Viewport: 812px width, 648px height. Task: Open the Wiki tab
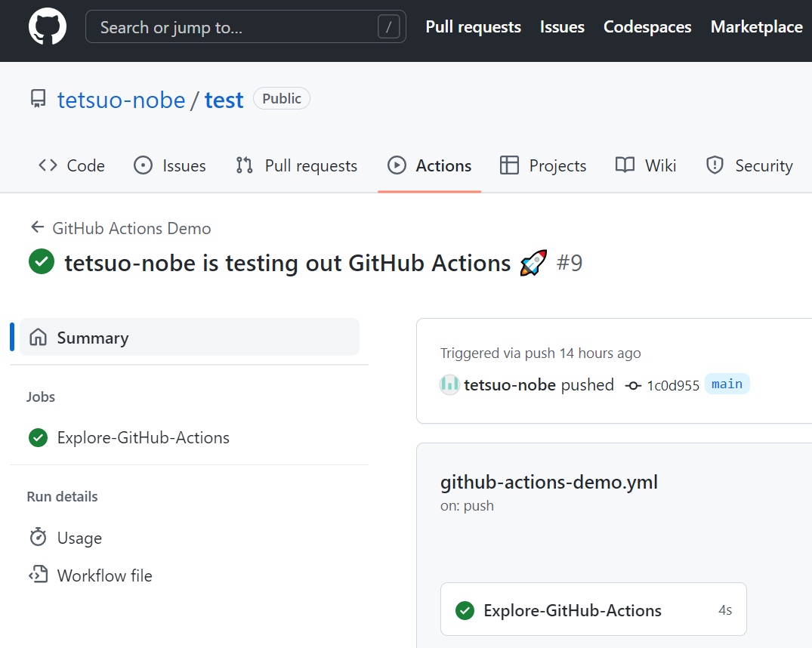coord(646,165)
